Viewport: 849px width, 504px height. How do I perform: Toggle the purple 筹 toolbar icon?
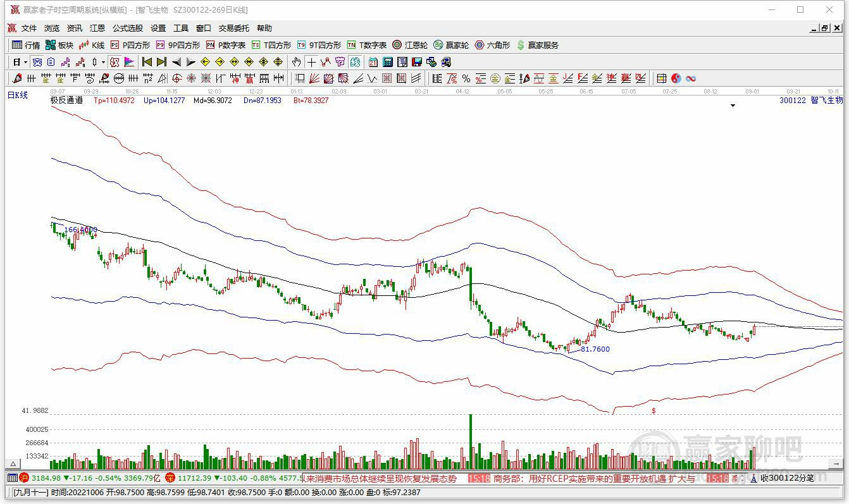point(340,62)
